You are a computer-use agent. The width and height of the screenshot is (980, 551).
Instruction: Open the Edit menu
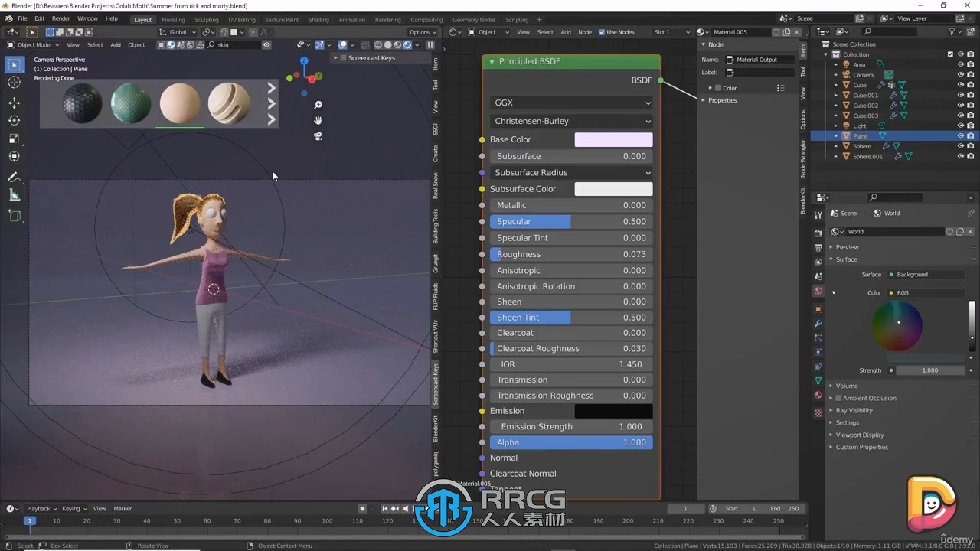(x=39, y=18)
